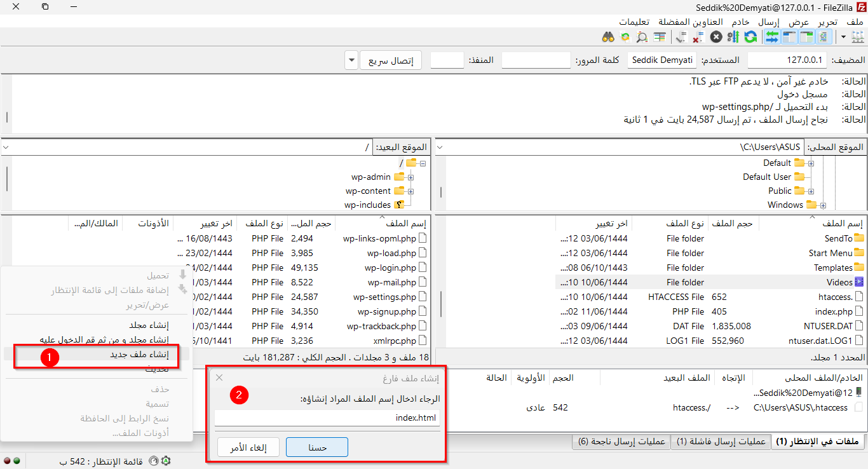The width and height of the screenshot is (868, 469).
Task: Open the quick connect history dropdown arrow
Action: [x=352, y=61]
